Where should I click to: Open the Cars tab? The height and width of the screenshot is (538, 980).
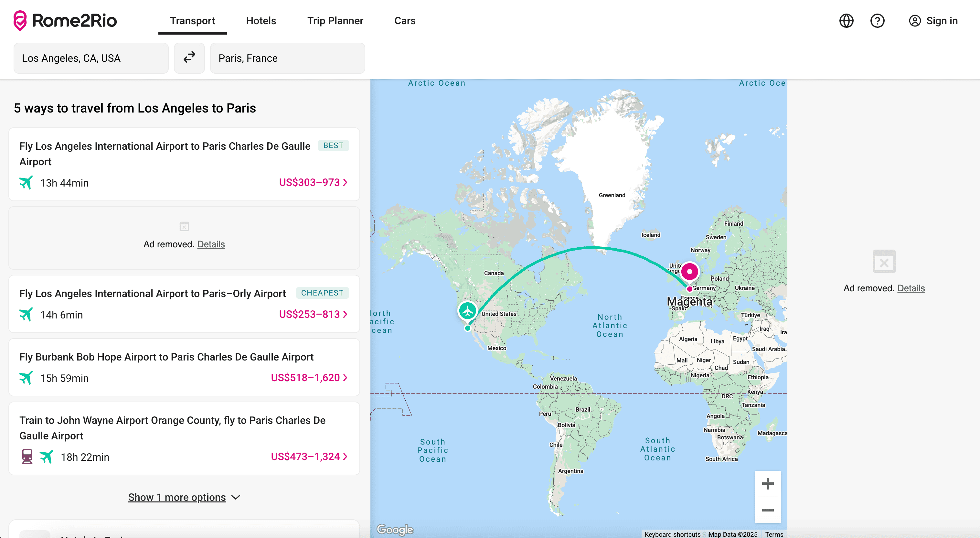(405, 21)
